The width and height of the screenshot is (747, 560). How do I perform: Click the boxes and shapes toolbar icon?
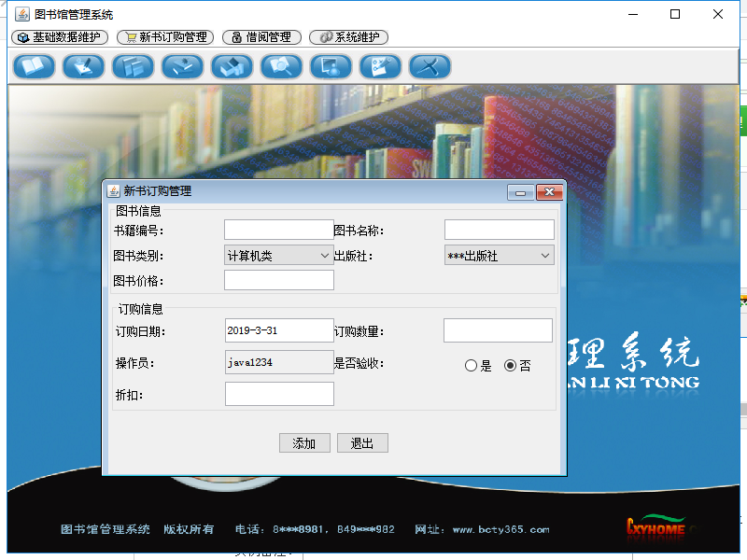(232, 66)
